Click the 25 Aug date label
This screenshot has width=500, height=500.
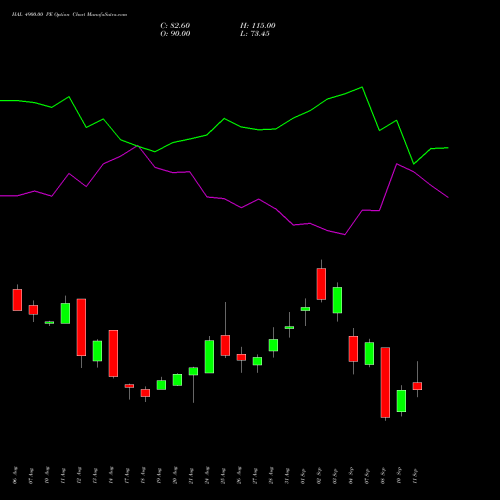pyautogui.click(x=223, y=475)
